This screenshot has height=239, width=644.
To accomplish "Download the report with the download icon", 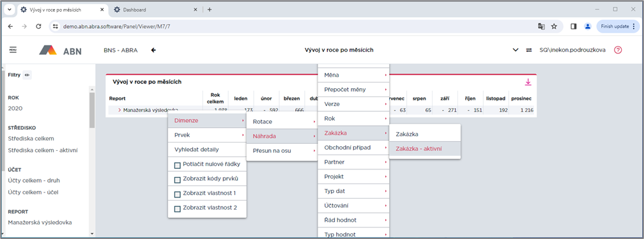I will (528, 82).
